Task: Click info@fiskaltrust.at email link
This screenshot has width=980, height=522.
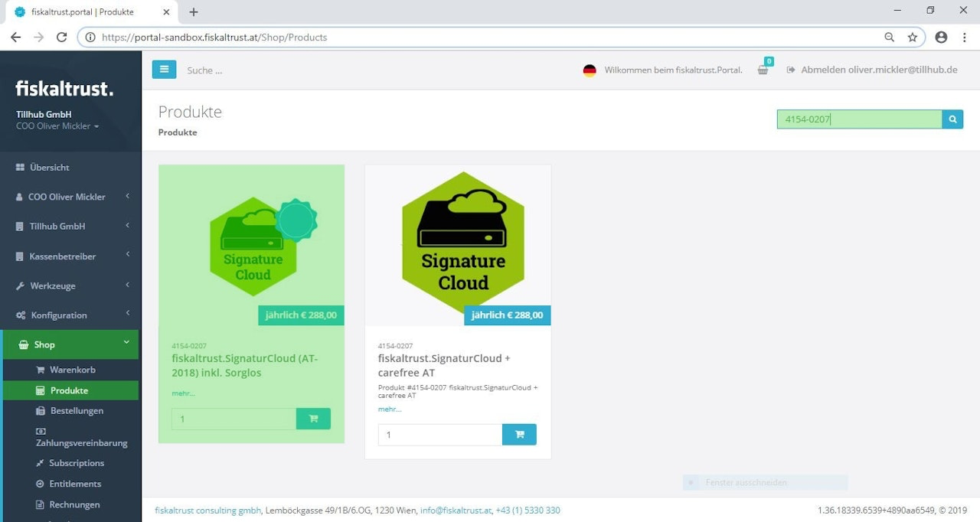Action: [456, 510]
